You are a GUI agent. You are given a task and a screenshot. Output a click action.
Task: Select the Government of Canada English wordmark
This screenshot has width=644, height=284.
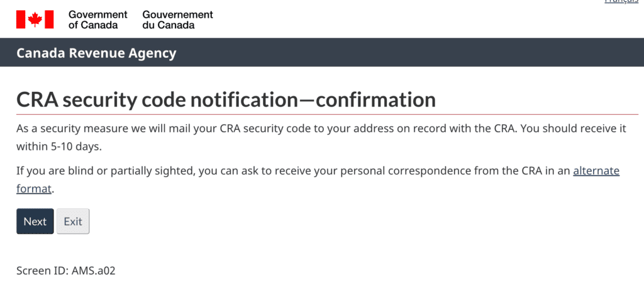click(97, 20)
